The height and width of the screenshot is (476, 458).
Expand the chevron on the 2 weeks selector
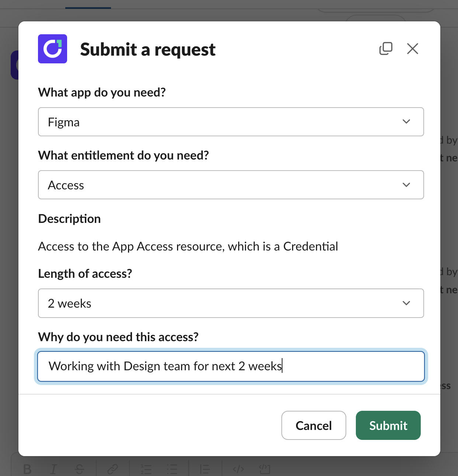(x=406, y=303)
